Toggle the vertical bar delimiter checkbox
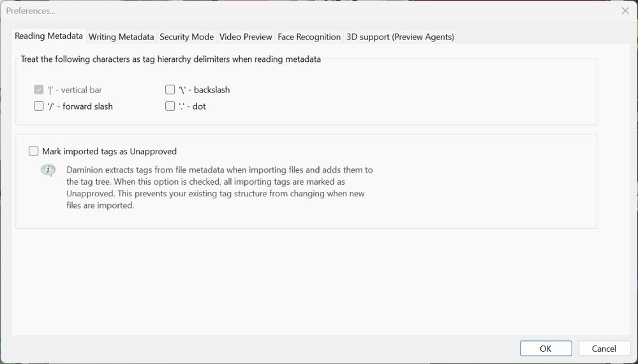This screenshot has height=364, width=638. click(x=39, y=90)
